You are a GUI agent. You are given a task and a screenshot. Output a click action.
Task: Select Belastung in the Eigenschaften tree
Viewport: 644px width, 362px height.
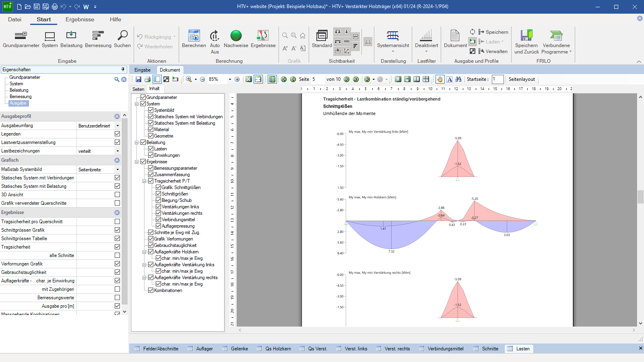[x=19, y=90]
